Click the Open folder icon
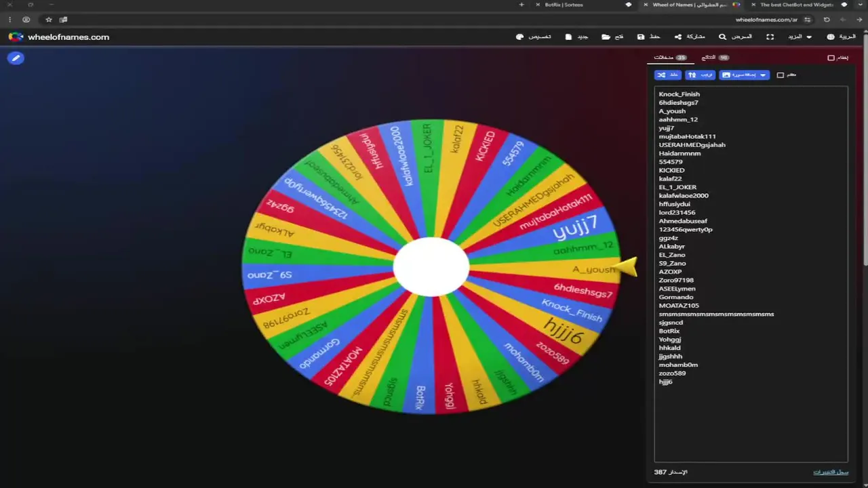Image resolution: width=868 pixels, height=488 pixels. (x=605, y=37)
